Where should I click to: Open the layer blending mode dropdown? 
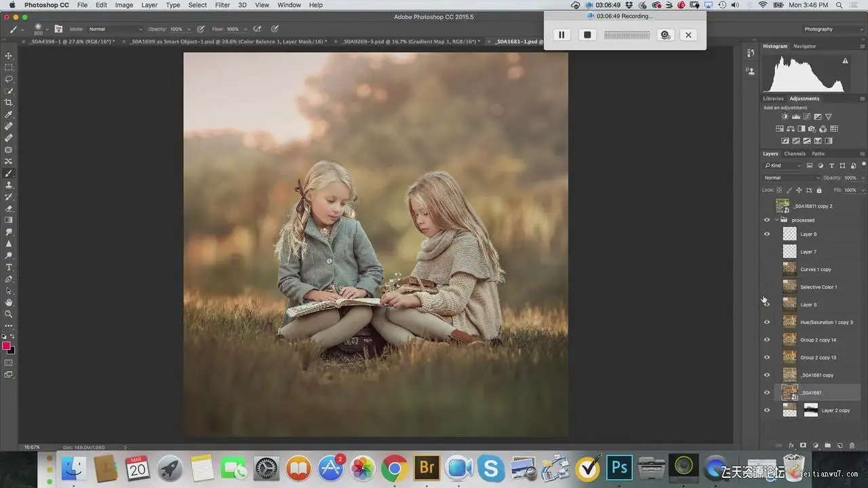click(x=791, y=178)
